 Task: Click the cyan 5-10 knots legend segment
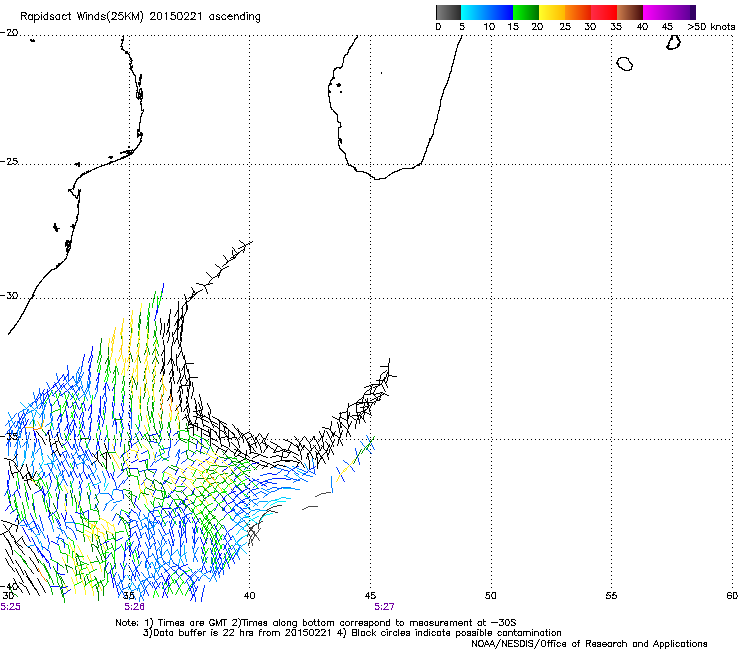click(474, 12)
